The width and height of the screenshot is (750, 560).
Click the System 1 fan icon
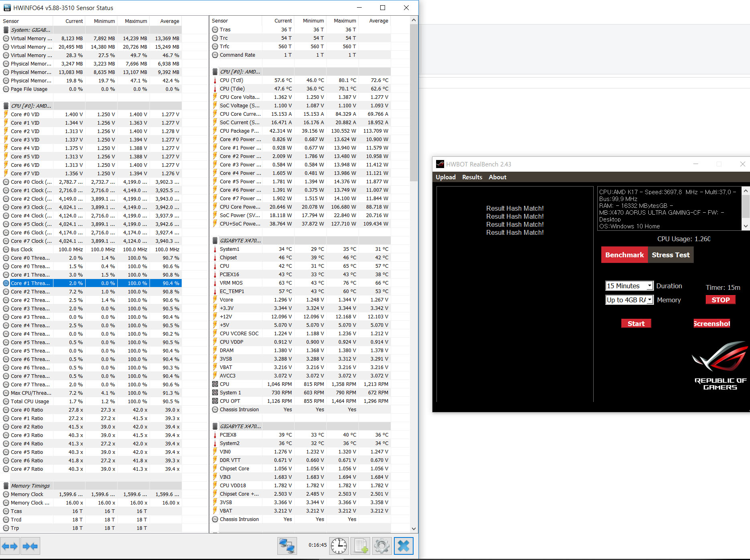tap(215, 392)
